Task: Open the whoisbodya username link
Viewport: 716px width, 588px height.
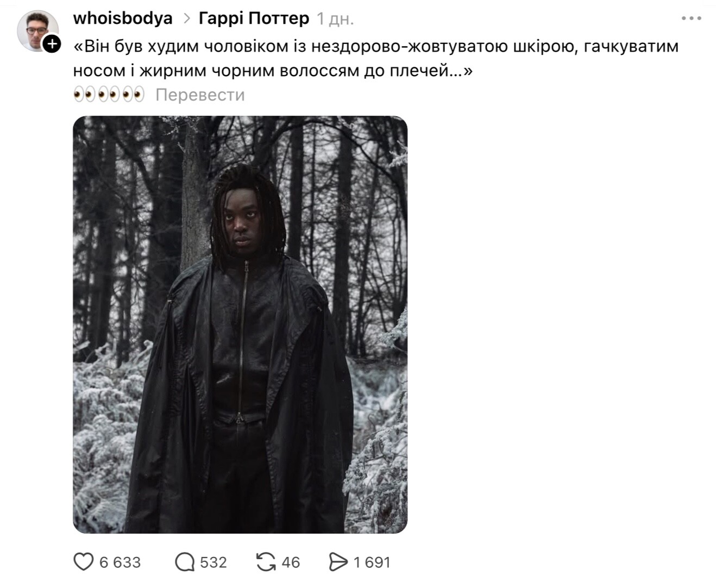Action: coord(123,18)
